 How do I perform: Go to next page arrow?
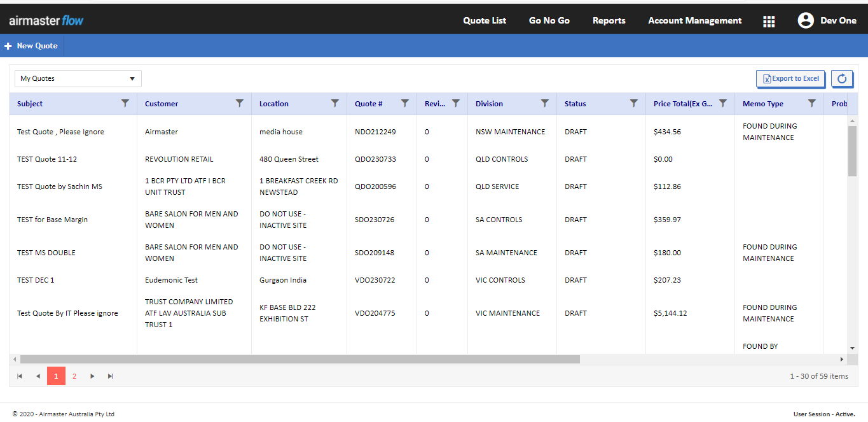coord(92,376)
